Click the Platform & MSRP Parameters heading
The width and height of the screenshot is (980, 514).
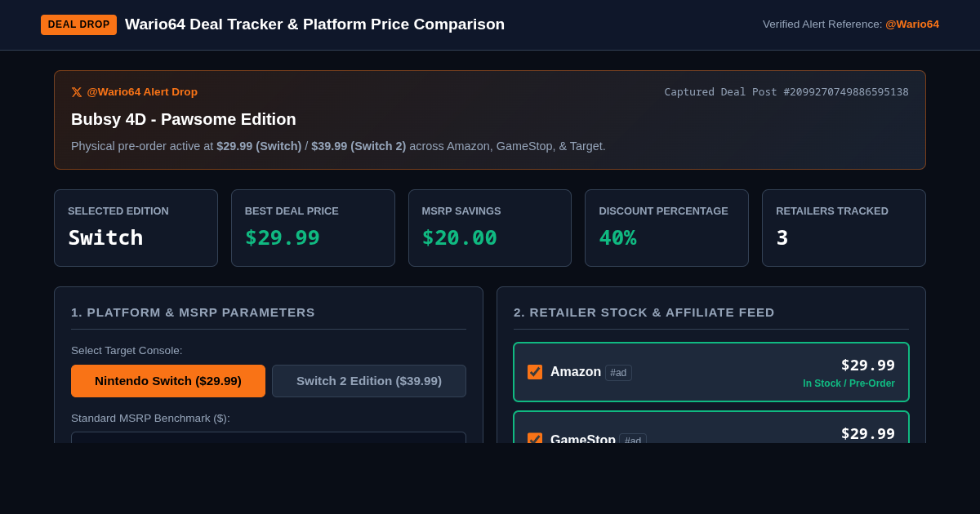coord(193,312)
